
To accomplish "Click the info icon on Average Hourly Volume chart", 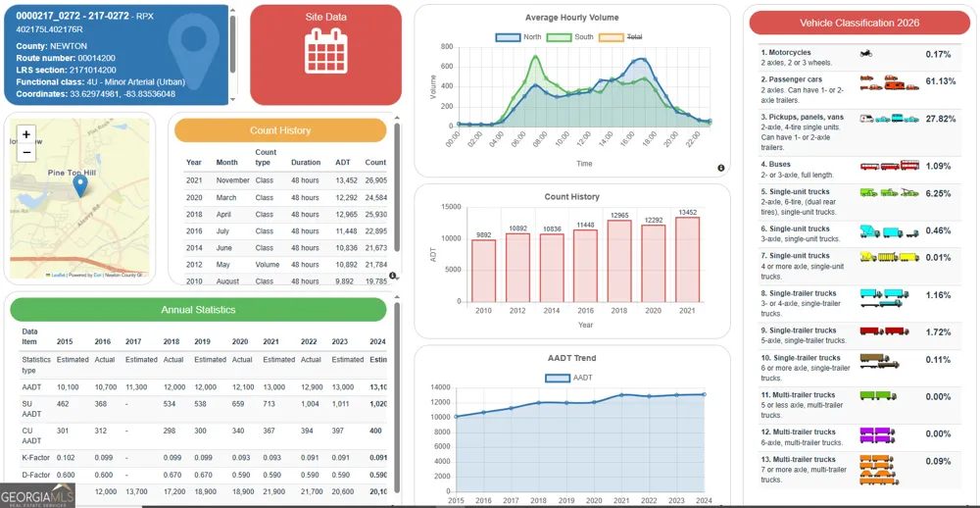I will [720, 168].
